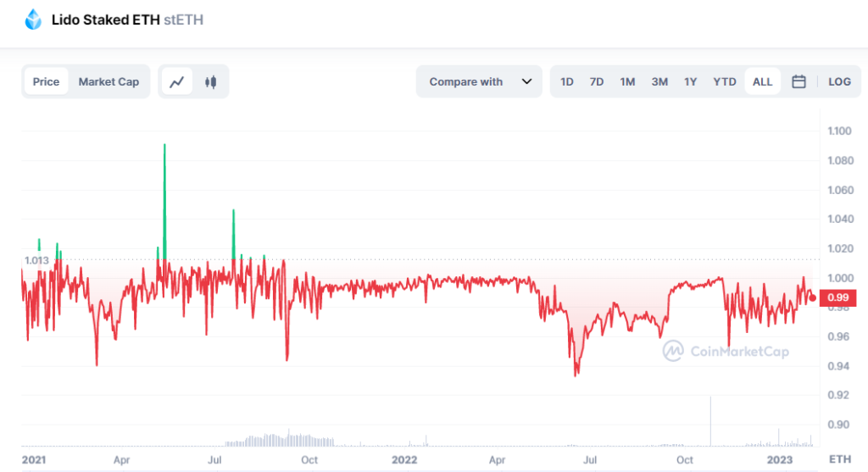Toggle LOG scale on the chart
Viewport: 868px width, 472px height.
click(839, 82)
